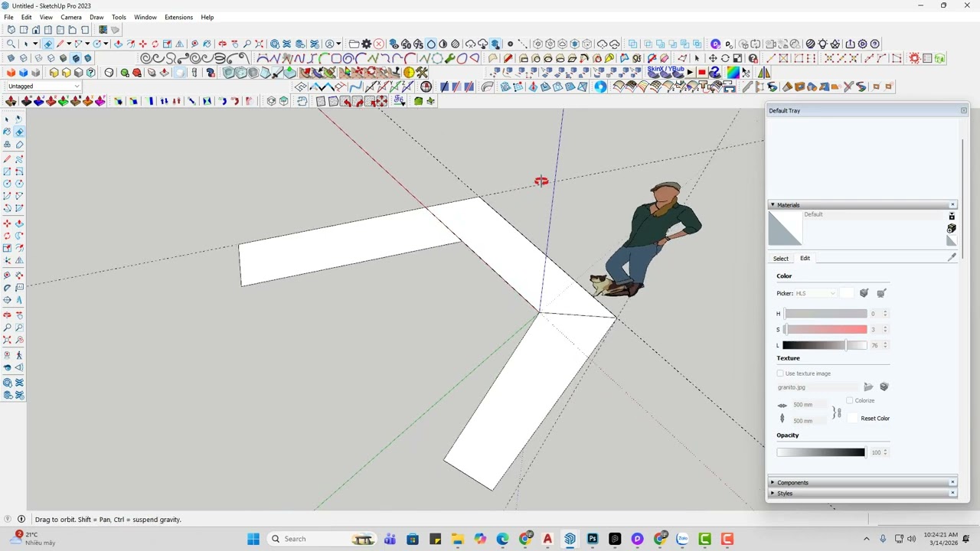Close the Styles panel with its X
This screenshot has height=551, width=980.
[x=952, y=493]
